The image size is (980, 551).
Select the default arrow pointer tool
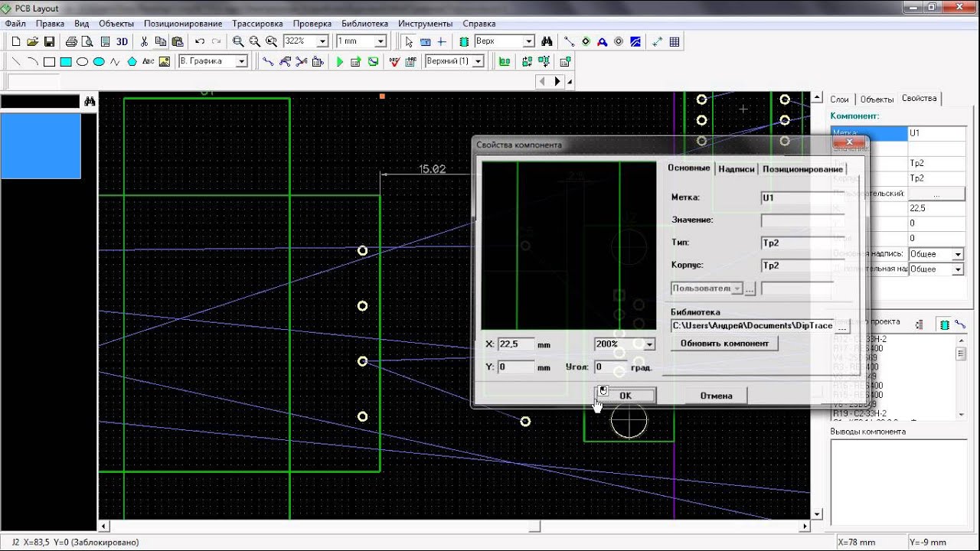coord(409,41)
